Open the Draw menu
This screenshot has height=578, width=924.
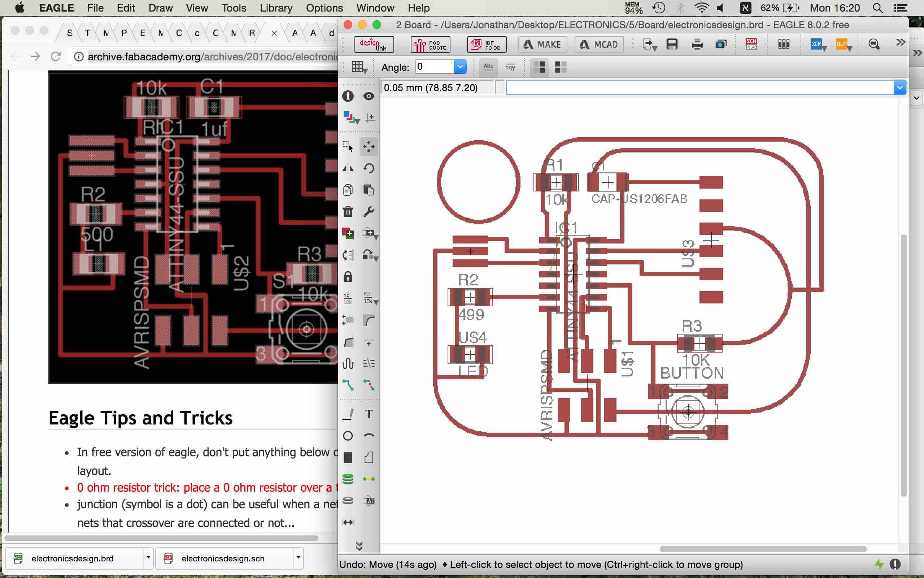160,8
